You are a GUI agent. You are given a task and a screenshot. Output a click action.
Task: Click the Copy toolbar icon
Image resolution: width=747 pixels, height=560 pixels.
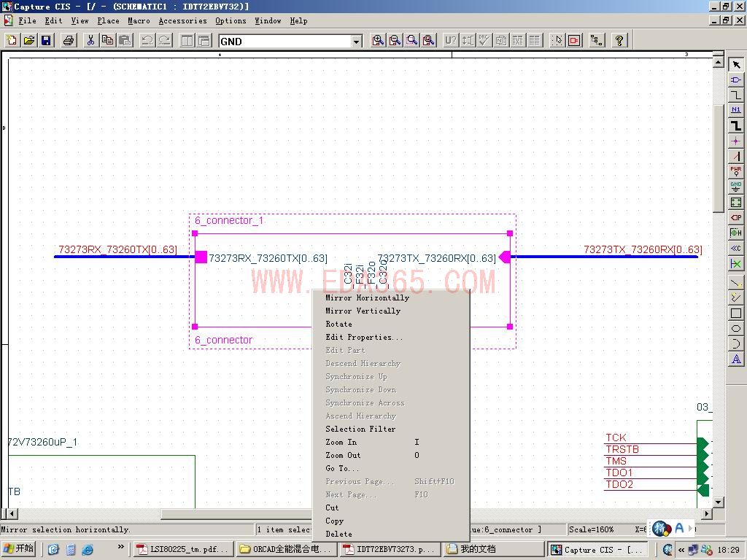coord(108,41)
